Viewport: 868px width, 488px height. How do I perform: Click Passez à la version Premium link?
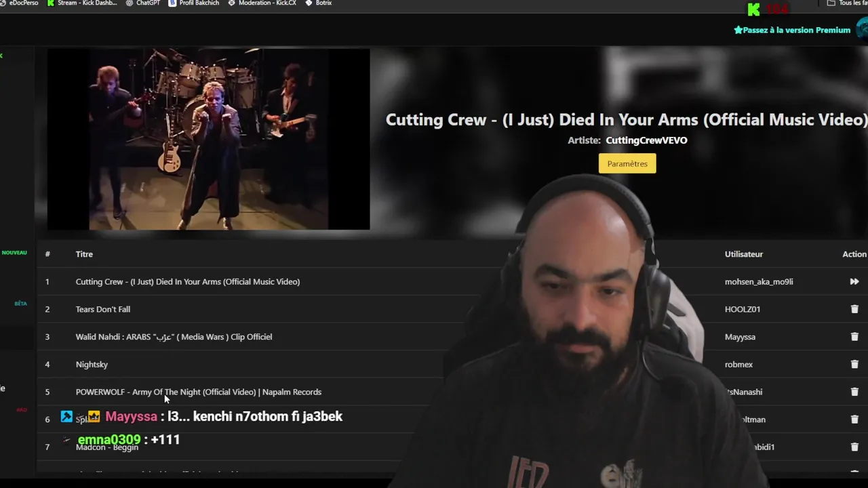point(796,30)
